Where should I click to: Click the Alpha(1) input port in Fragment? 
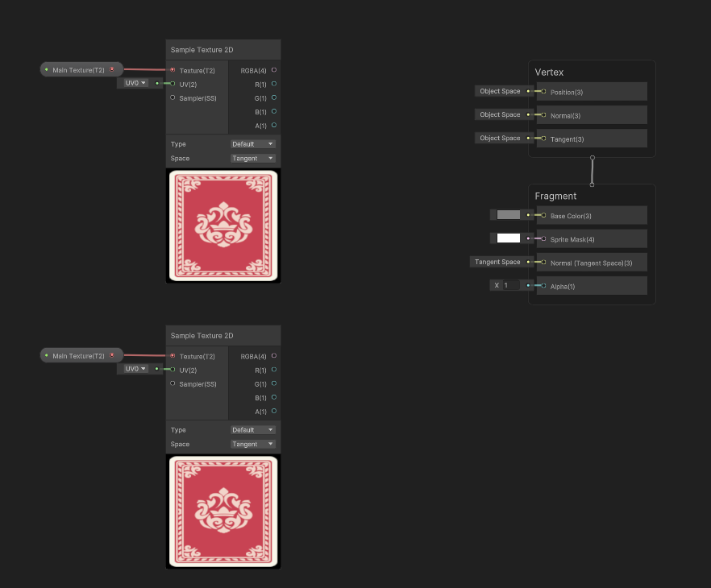pyautogui.click(x=543, y=286)
